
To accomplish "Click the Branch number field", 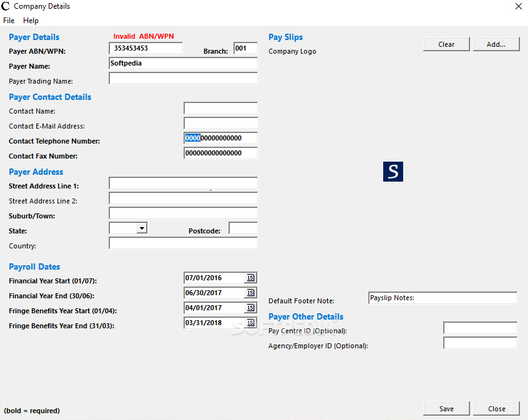I will coord(245,48).
